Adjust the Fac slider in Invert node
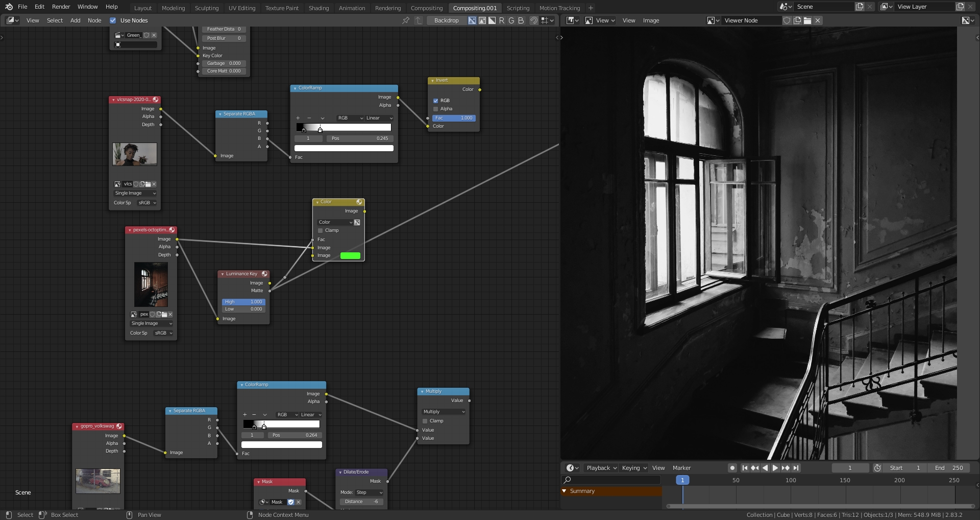 point(454,118)
